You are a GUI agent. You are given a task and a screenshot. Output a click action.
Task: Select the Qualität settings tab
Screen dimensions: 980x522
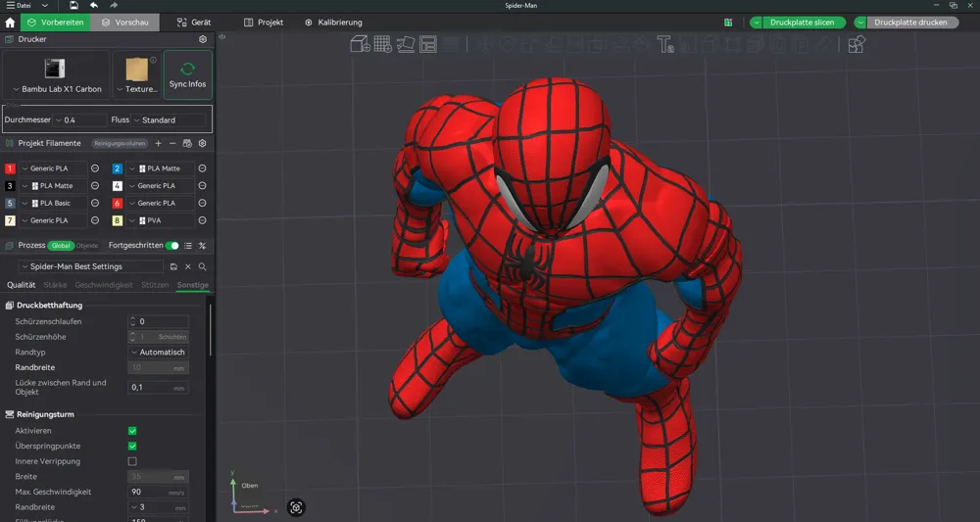pyautogui.click(x=22, y=285)
